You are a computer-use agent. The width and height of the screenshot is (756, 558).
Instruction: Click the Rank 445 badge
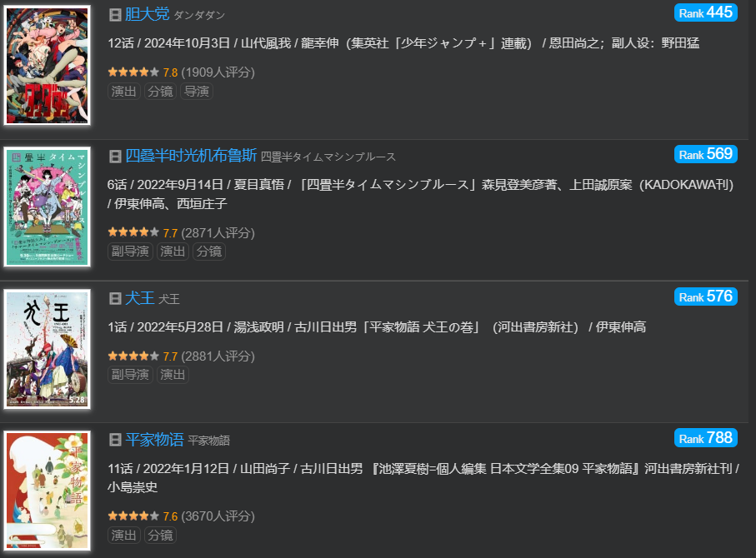click(706, 12)
